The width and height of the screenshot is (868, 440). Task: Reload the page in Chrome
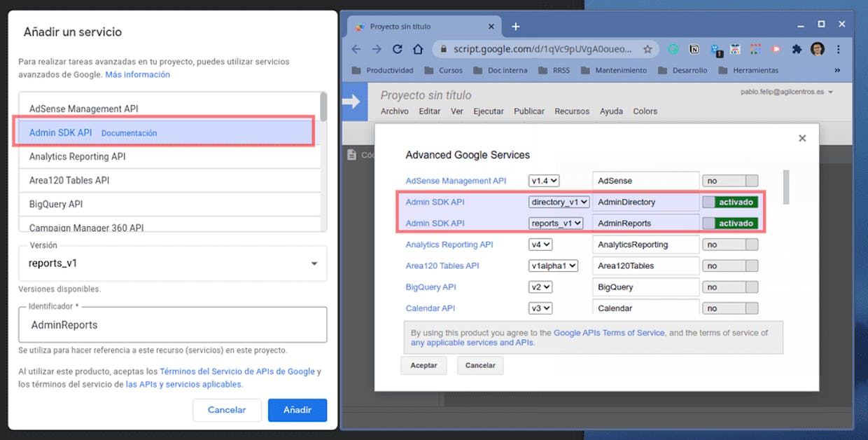(397, 49)
